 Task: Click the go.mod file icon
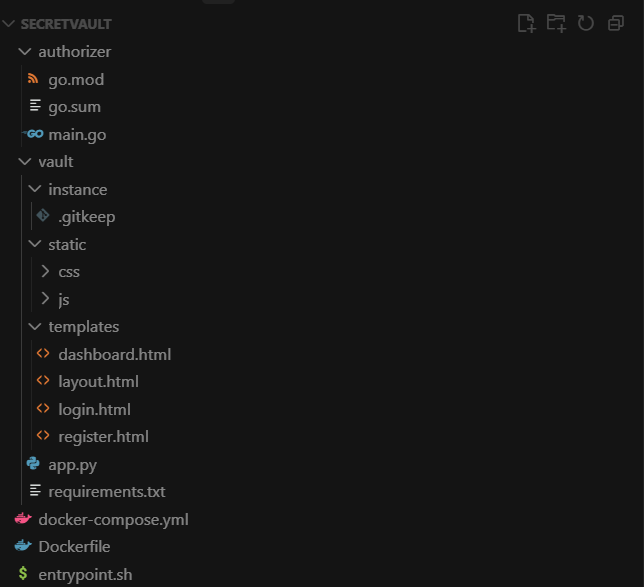point(34,79)
